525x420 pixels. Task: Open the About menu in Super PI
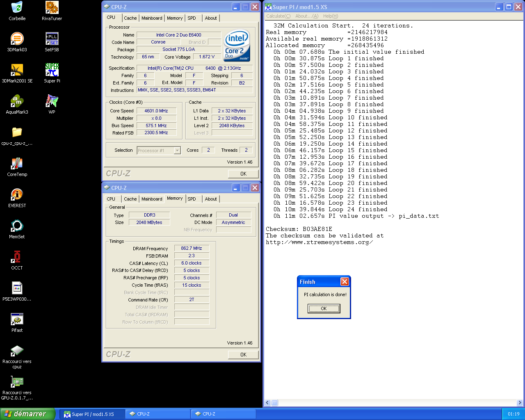307,16
